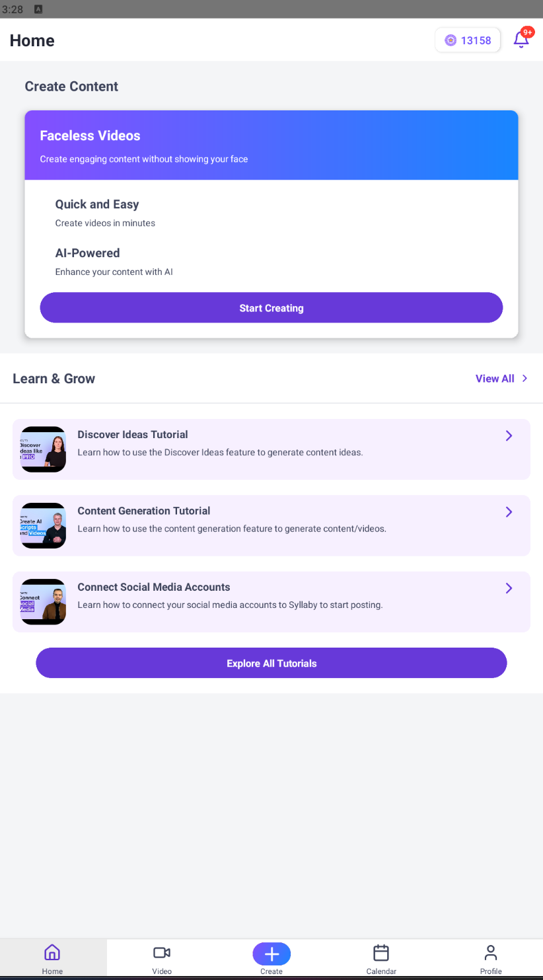The height and width of the screenshot is (980, 543).
Task: Tap the purple Create plus icon
Action: (271, 954)
